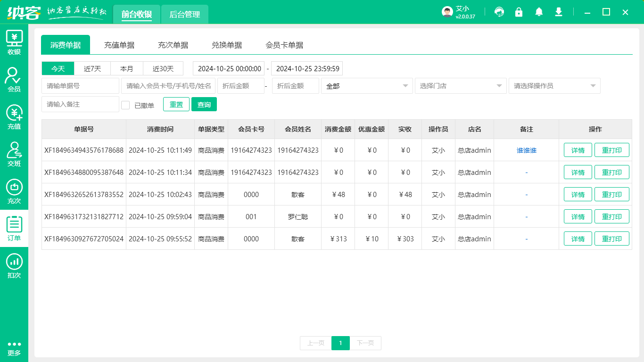
Task: Select the 会员卡单据 tab
Action: click(x=284, y=45)
